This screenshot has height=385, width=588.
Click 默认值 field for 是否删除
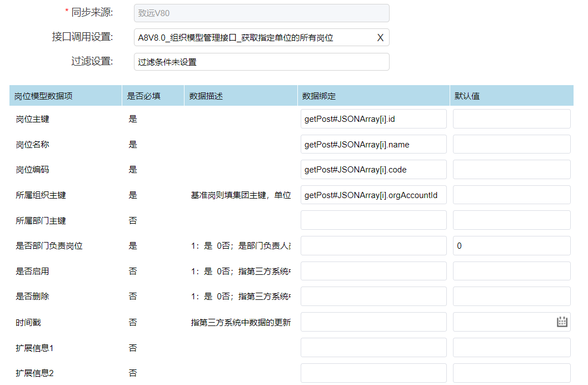pos(511,297)
